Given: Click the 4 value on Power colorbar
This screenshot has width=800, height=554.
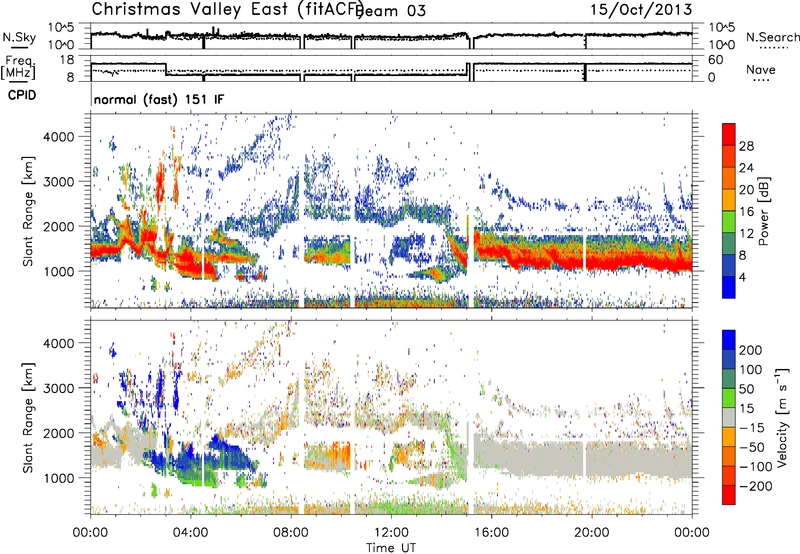Looking at the screenshot, I should tap(743, 277).
